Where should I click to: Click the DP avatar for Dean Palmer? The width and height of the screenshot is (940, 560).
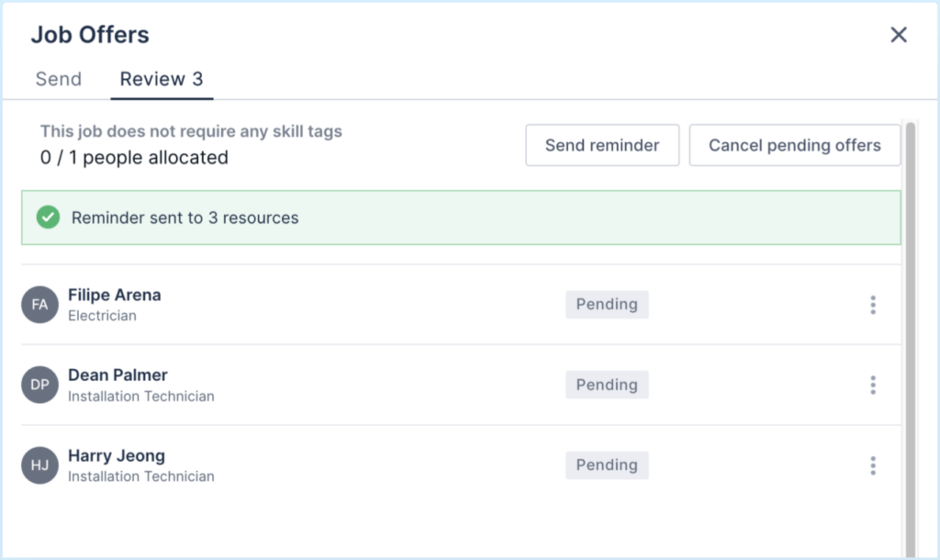(39, 385)
